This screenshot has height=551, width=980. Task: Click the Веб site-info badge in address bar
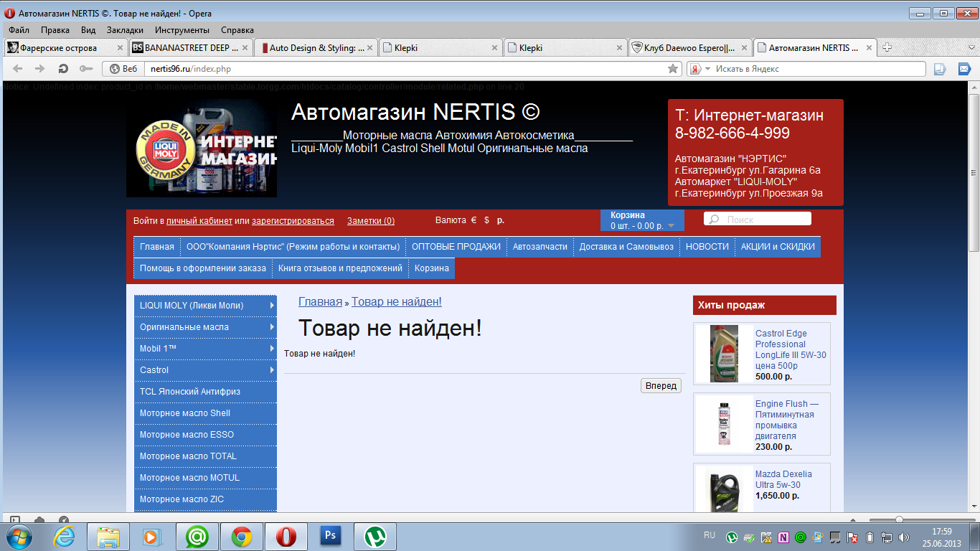(123, 69)
